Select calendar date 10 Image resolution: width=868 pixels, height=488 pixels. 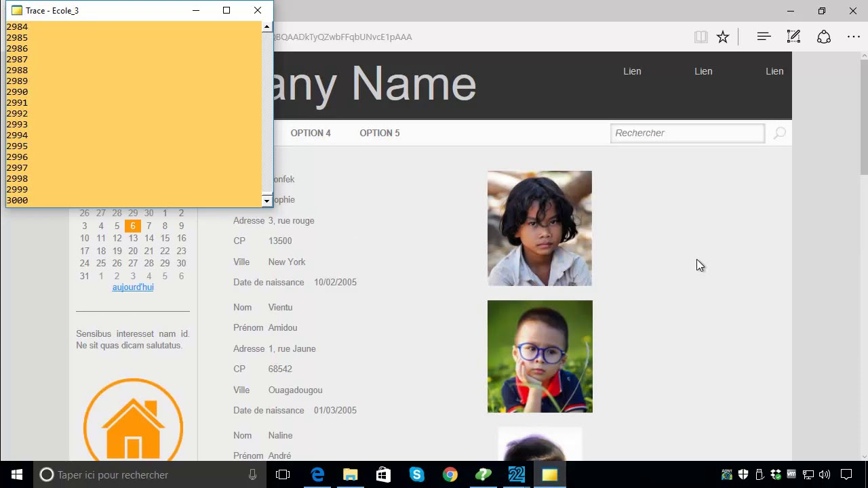pos(84,238)
